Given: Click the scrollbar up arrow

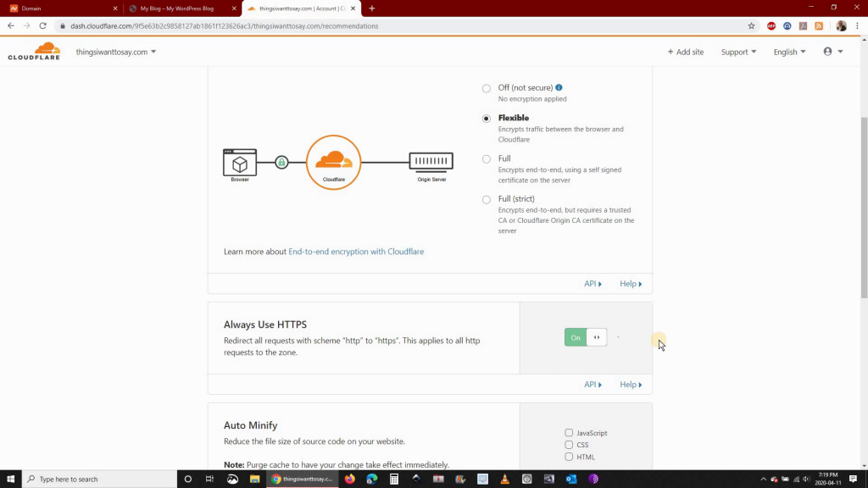Looking at the screenshot, I should (x=864, y=39).
